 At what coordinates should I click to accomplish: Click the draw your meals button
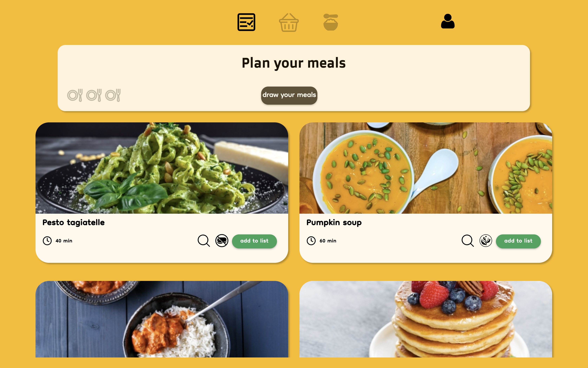[x=289, y=95]
